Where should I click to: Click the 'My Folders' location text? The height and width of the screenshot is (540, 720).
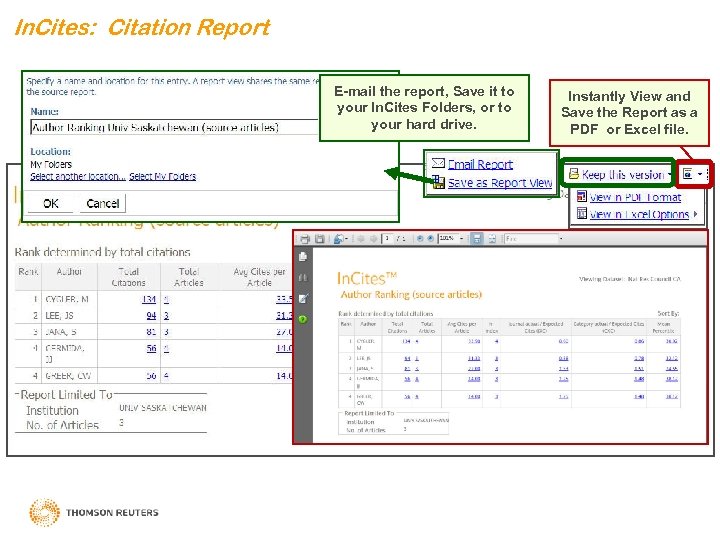pos(51,164)
